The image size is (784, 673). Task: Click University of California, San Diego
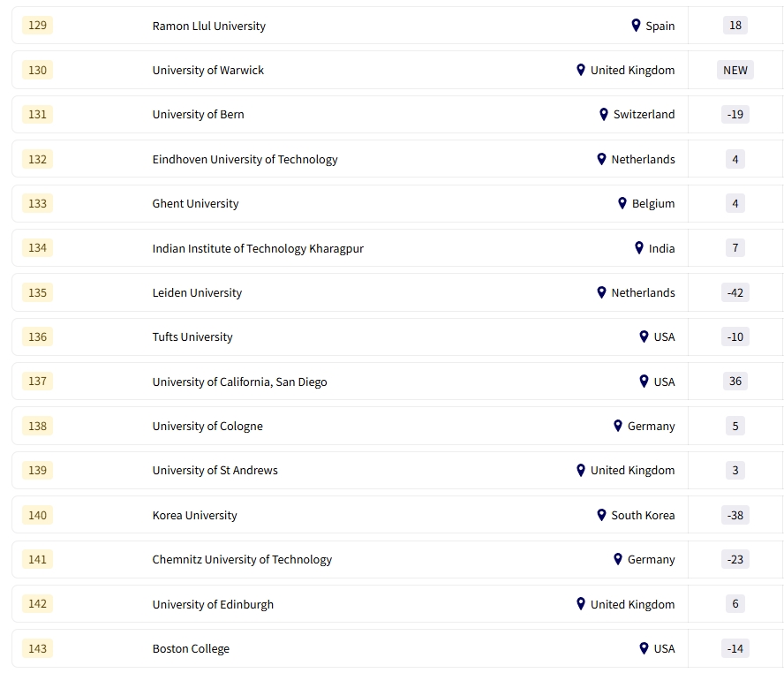click(239, 382)
